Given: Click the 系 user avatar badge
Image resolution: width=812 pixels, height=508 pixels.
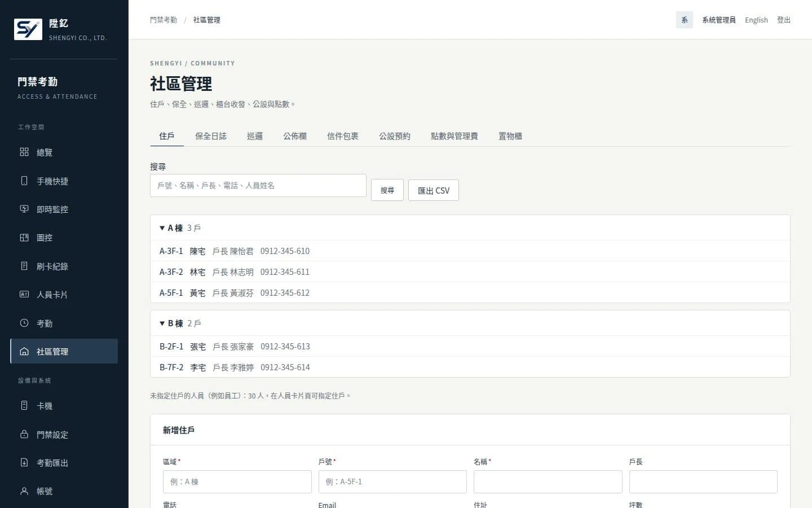Looking at the screenshot, I should [x=685, y=20].
